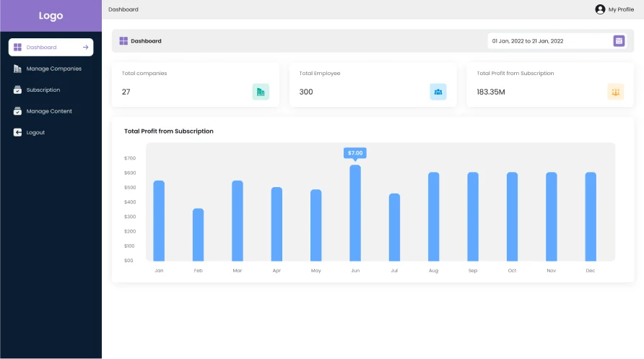Click the Logo in the header

point(51,16)
